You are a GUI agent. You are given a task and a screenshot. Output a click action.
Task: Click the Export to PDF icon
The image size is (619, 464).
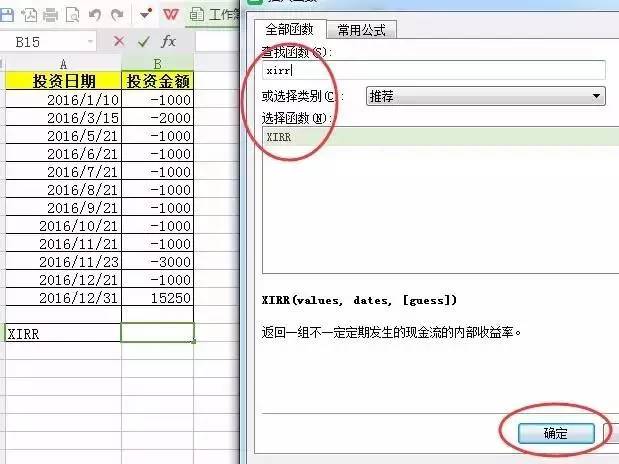(29, 15)
